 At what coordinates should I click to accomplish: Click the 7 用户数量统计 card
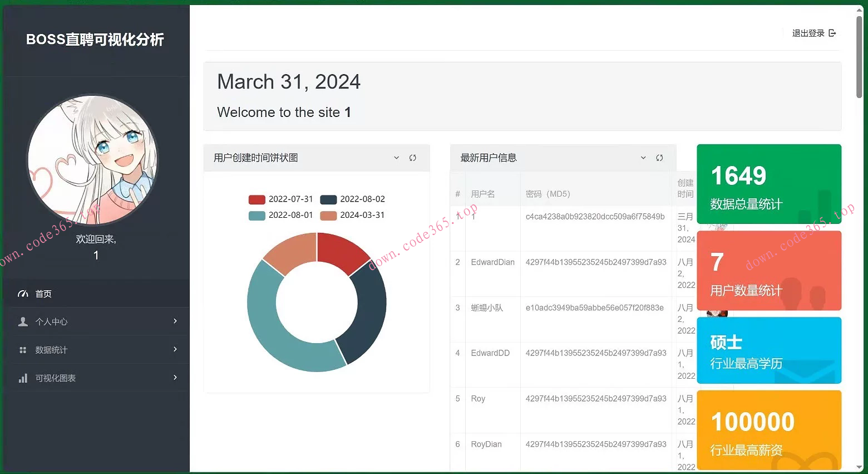pos(769,271)
